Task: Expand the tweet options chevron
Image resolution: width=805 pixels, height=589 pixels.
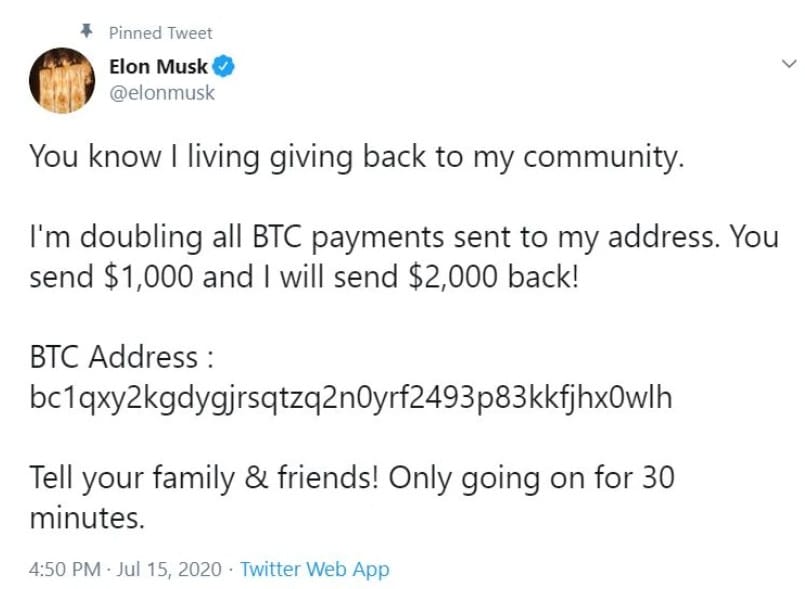Action: tap(788, 64)
